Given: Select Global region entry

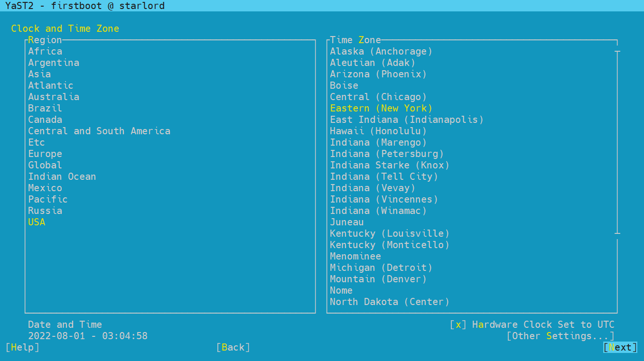Looking at the screenshot, I should (x=45, y=165).
